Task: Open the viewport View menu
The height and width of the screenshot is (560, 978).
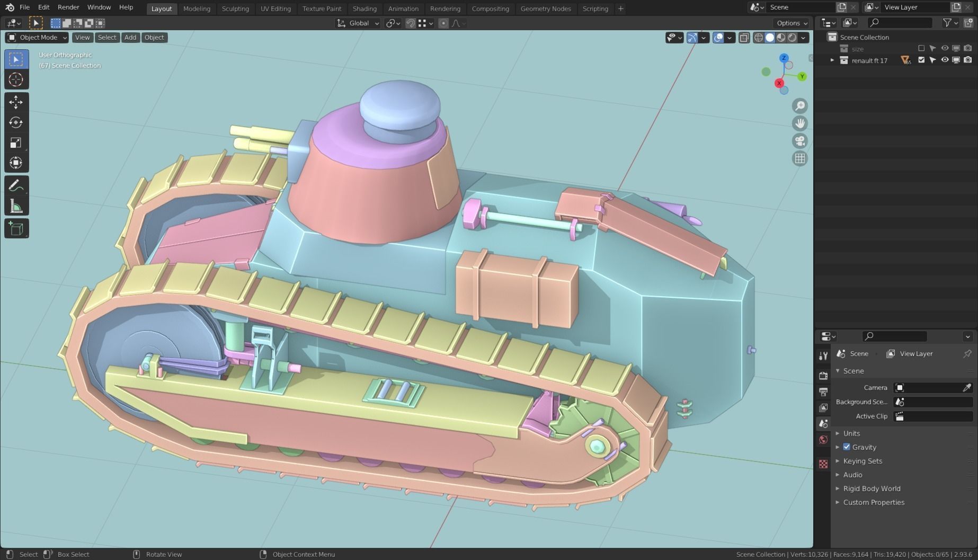Action: tap(82, 38)
